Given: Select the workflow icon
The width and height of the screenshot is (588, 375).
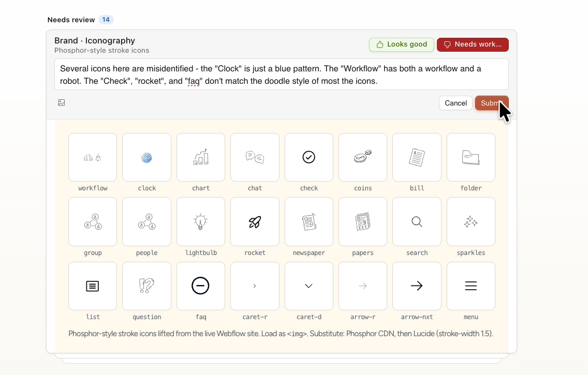Looking at the screenshot, I should click(x=93, y=157).
